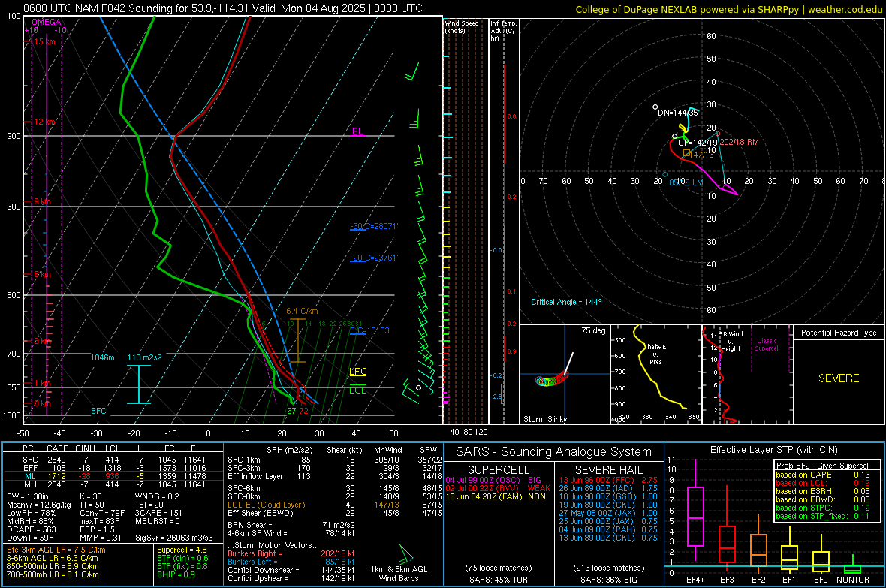Click the "K = 38" index value
This screenshot has height=588, width=886.
pyautogui.click(x=90, y=496)
